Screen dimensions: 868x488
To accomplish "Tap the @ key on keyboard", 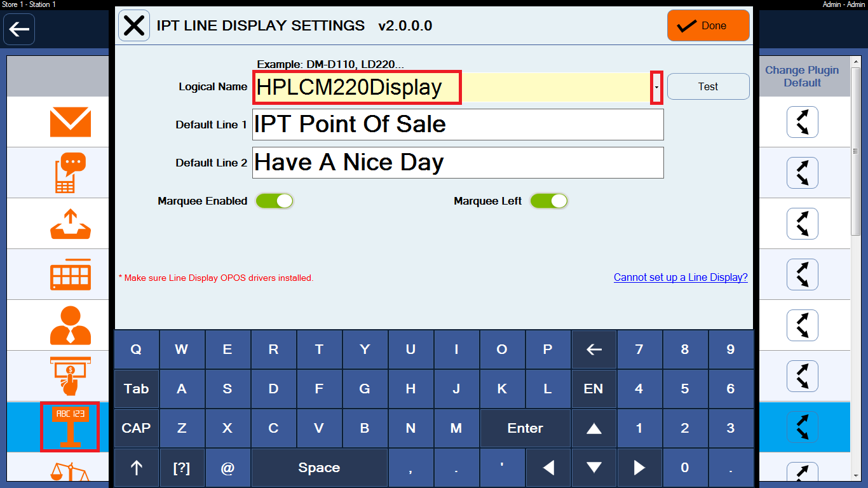I will coord(227,468).
